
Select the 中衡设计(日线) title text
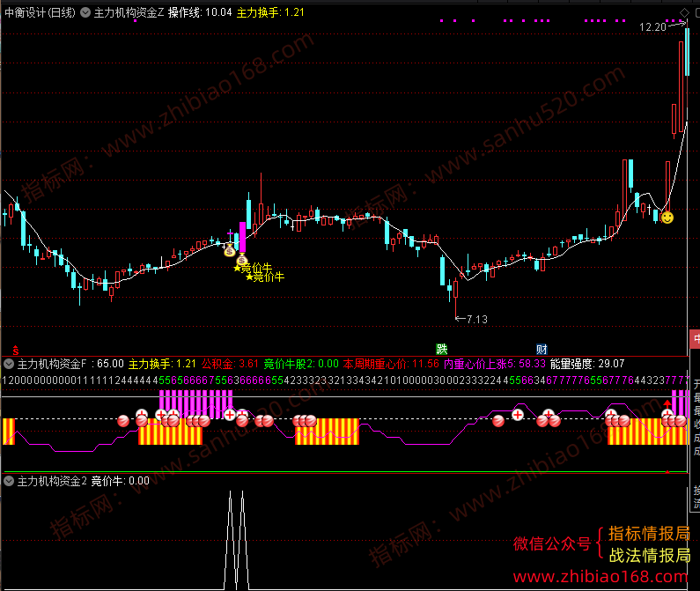point(41,12)
